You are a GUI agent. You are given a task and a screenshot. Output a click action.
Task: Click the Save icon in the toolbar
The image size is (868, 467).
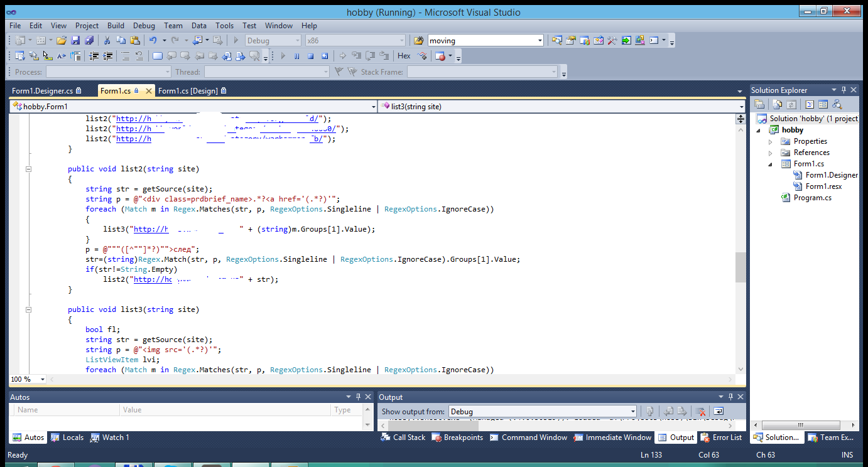[x=75, y=41]
